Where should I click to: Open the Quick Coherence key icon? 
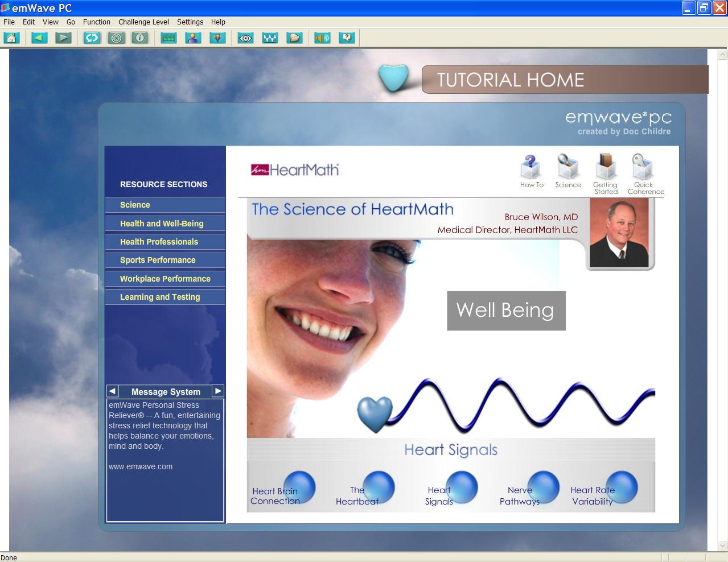(x=645, y=174)
